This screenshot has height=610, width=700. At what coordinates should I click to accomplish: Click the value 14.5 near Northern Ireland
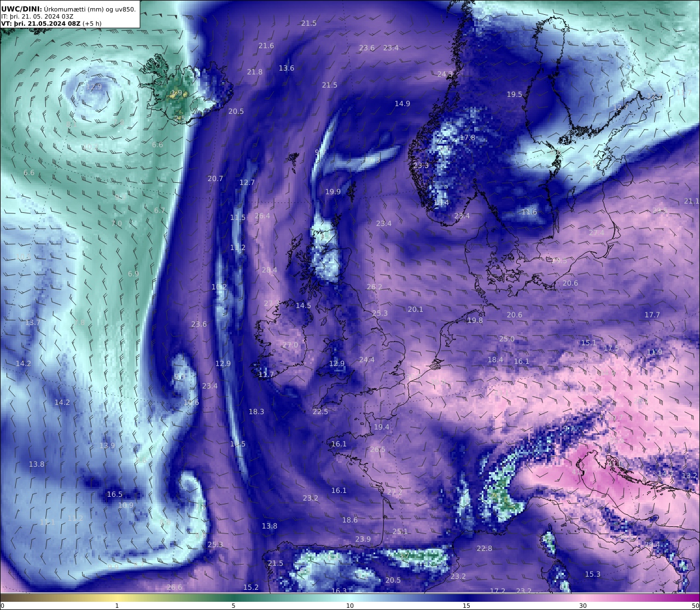304,306
